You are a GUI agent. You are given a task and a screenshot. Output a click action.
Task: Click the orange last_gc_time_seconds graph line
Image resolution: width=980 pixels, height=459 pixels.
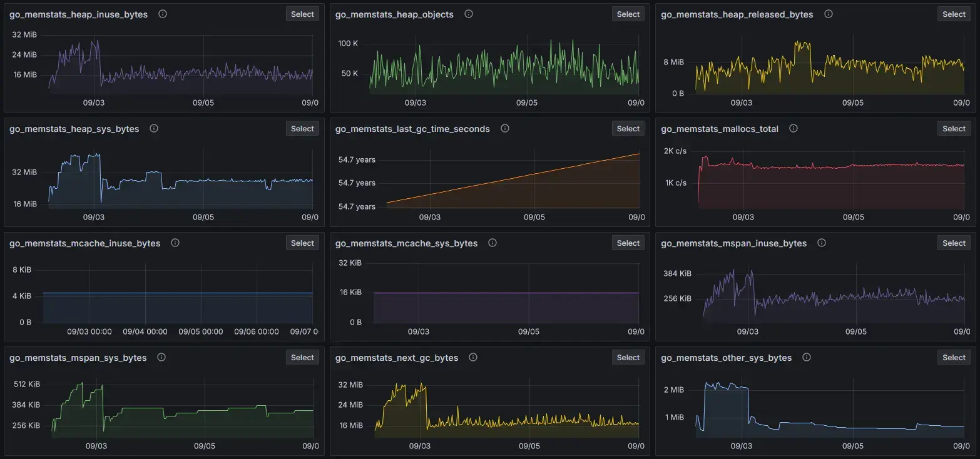pos(513,178)
